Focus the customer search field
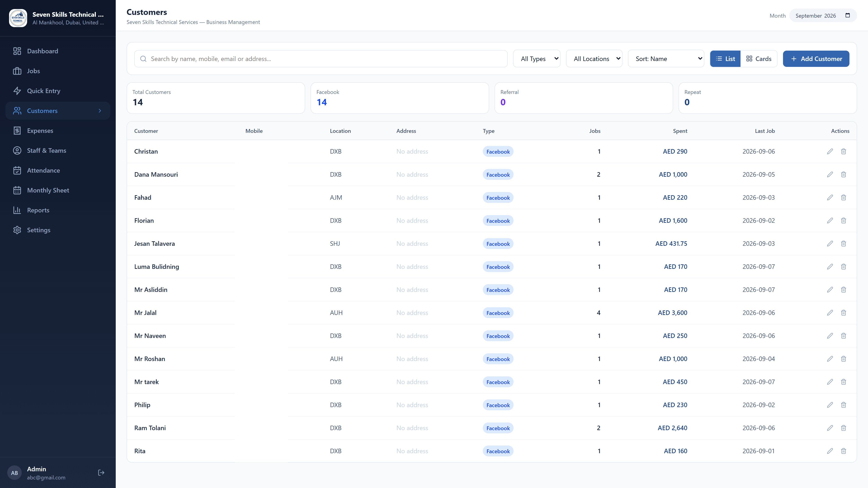This screenshot has height=488, width=868. point(321,59)
